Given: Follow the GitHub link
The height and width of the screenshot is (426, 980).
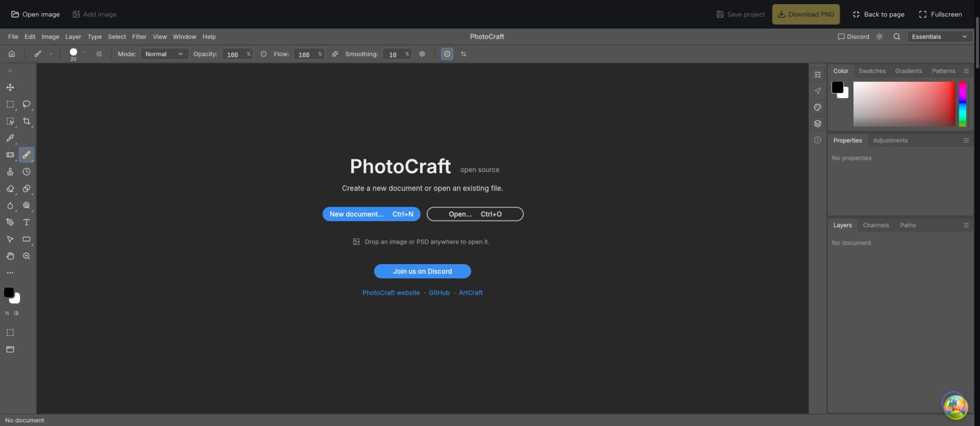Looking at the screenshot, I should click(x=439, y=293).
